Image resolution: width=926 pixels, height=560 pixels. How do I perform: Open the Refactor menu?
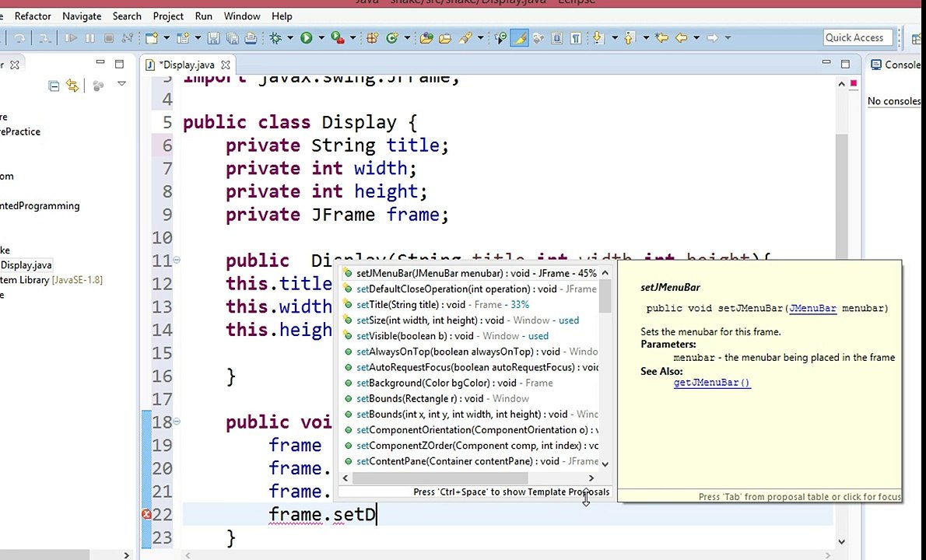pyautogui.click(x=33, y=16)
